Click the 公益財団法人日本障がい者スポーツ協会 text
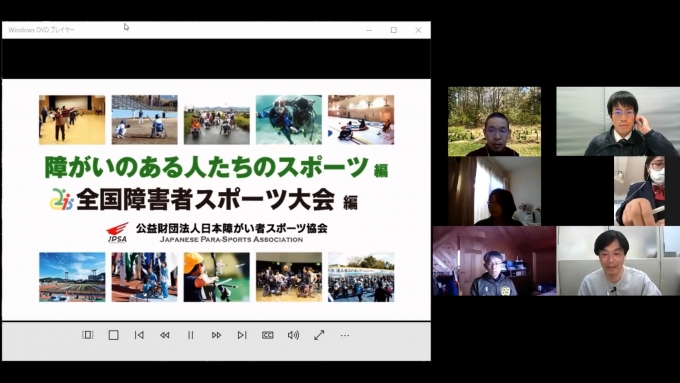Screen dimensions: 680x383 tap(232, 228)
